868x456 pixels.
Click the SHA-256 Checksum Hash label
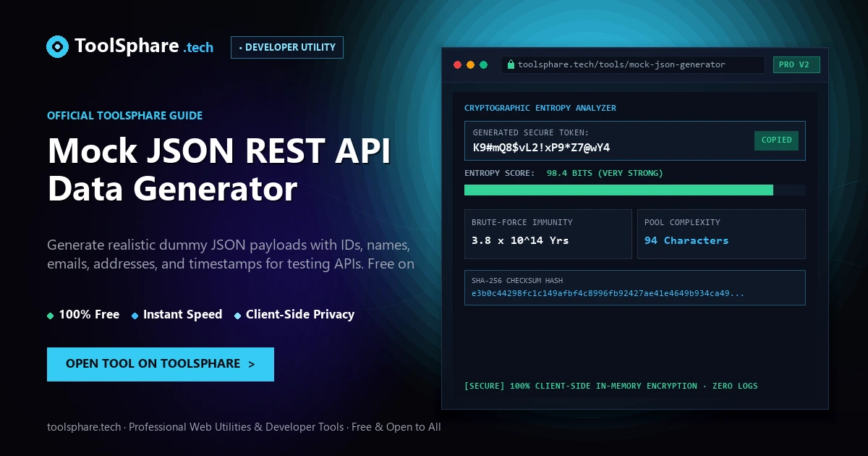(x=517, y=280)
